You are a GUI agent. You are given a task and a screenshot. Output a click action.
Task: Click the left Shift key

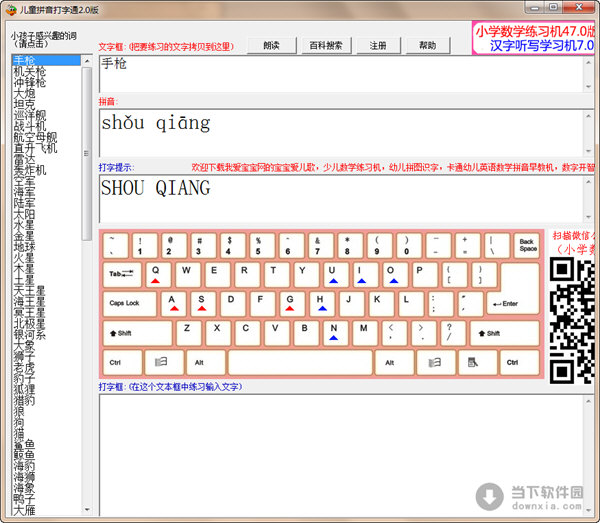click(137, 333)
